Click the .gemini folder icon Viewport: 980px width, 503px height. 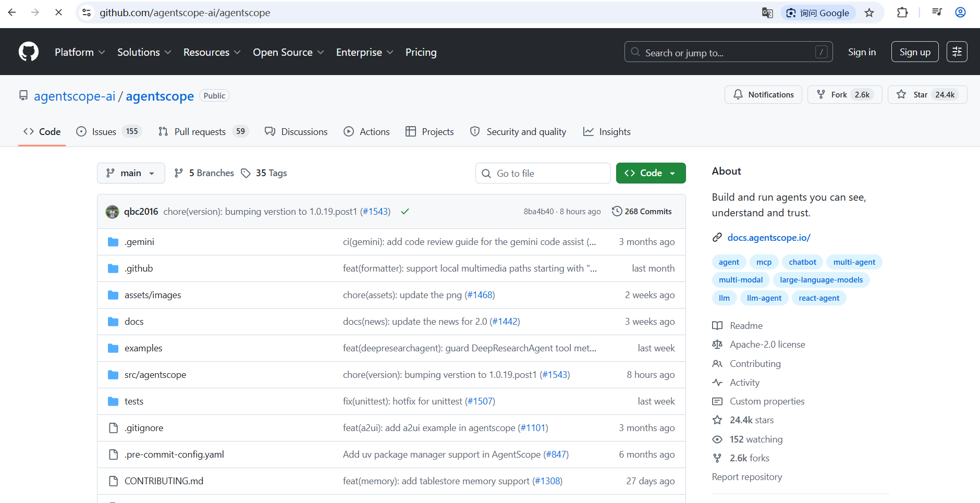(x=113, y=242)
